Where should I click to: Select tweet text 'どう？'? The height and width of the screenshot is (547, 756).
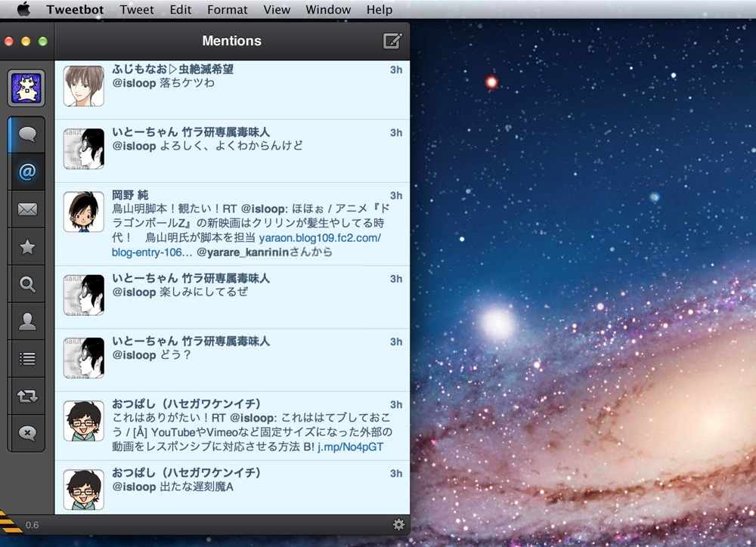[x=175, y=354]
